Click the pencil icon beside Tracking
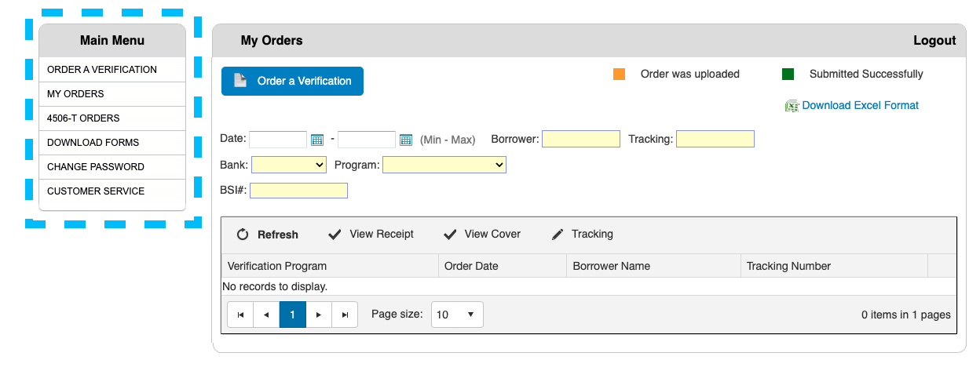Image resolution: width=980 pixels, height=371 pixels. pos(558,235)
